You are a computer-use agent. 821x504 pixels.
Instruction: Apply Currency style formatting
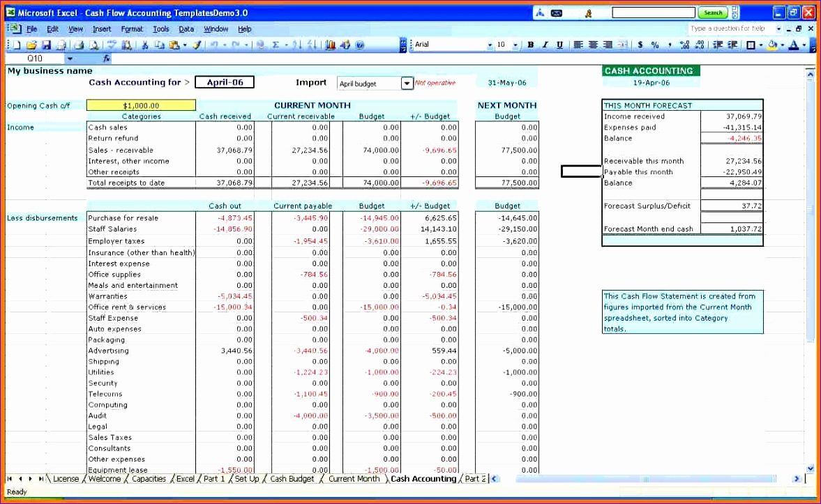coord(640,44)
